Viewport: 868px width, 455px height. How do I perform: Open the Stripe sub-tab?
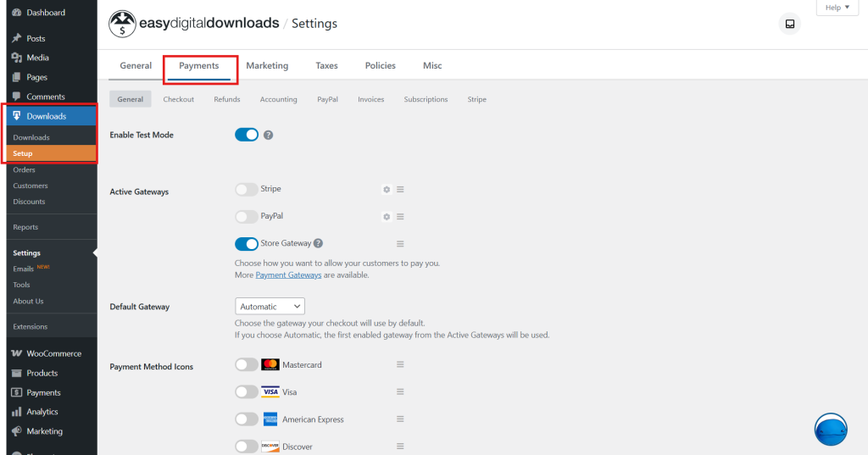(476, 99)
